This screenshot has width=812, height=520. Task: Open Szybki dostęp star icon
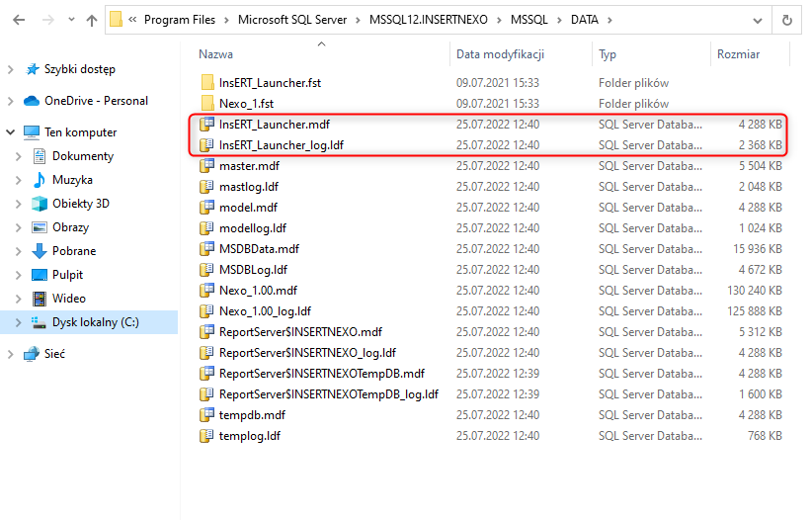click(x=33, y=69)
